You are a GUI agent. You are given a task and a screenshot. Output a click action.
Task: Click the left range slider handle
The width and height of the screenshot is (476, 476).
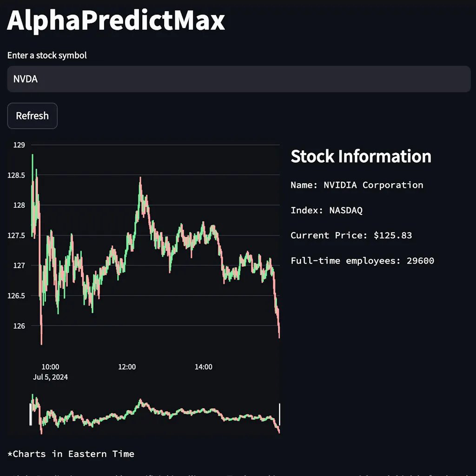(x=31, y=414)
